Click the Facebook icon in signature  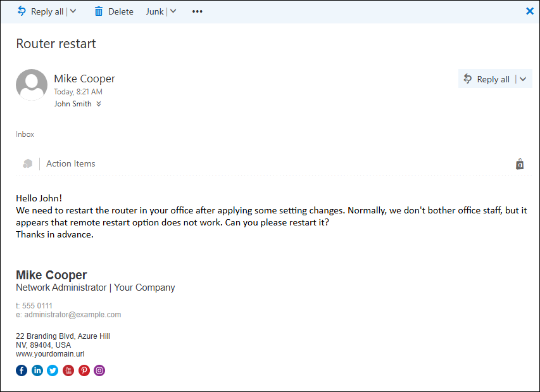tap(22, 370)
